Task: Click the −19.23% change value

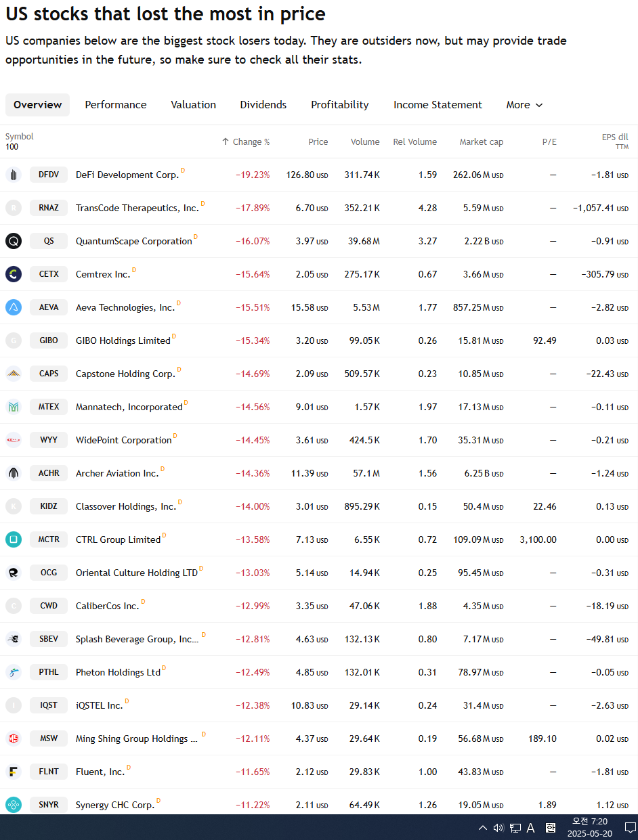Action: (253, 175)
